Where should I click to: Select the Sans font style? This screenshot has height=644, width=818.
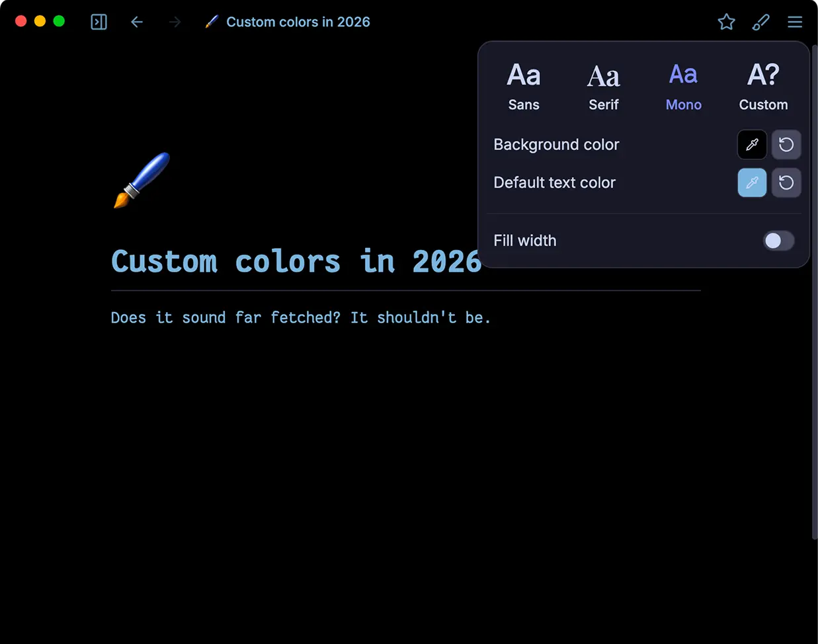(x=523, y=83)
